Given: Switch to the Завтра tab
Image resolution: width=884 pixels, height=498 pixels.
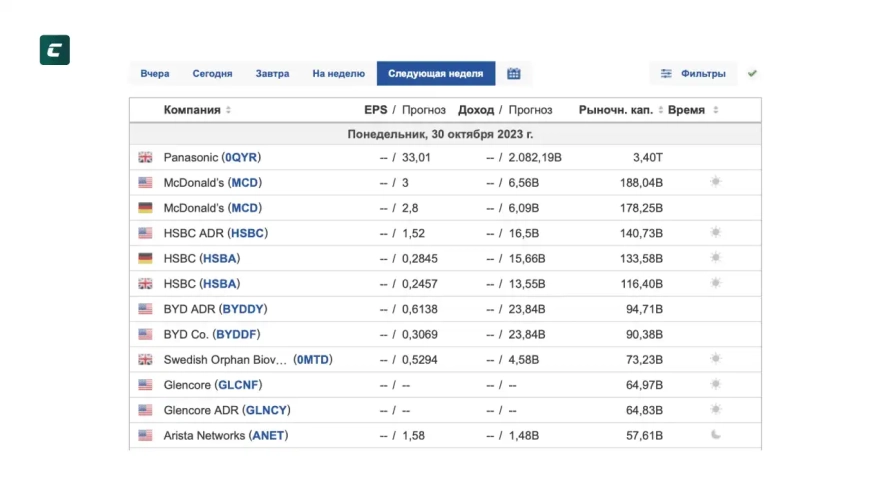Looking at the screenshot, I should pos(272,74).
